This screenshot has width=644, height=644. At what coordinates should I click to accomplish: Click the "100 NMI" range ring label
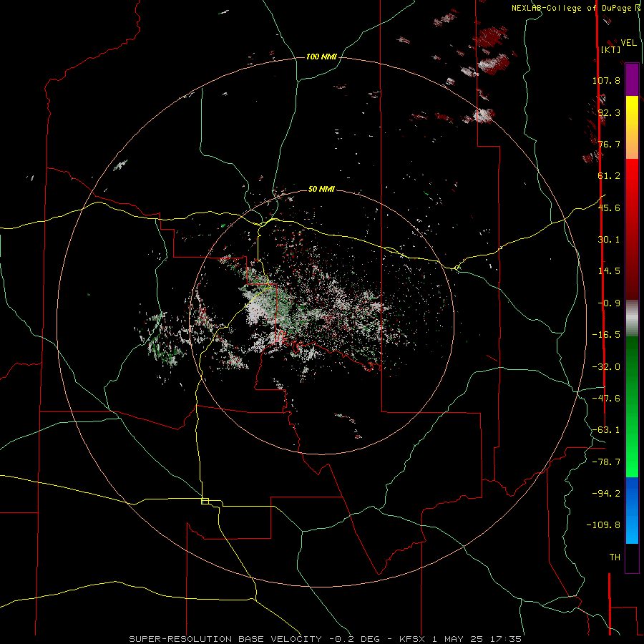click(321, 57)
